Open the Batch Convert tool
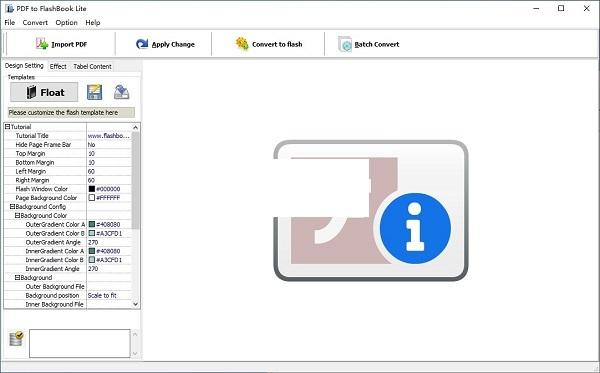The width and height of the screenshot is (600, 373). 368,44
